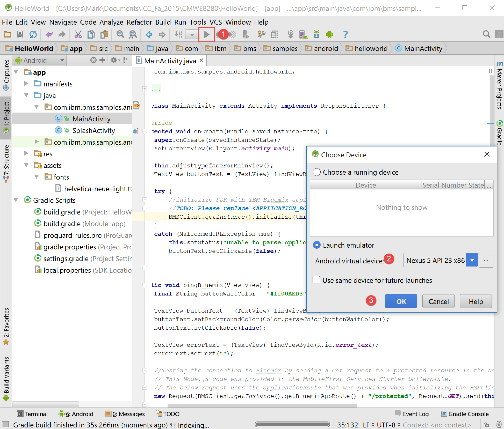Click the samples breadcrumb folder
Screen dimensions: 504x429
pyautogui.click(x=281, y=48)
